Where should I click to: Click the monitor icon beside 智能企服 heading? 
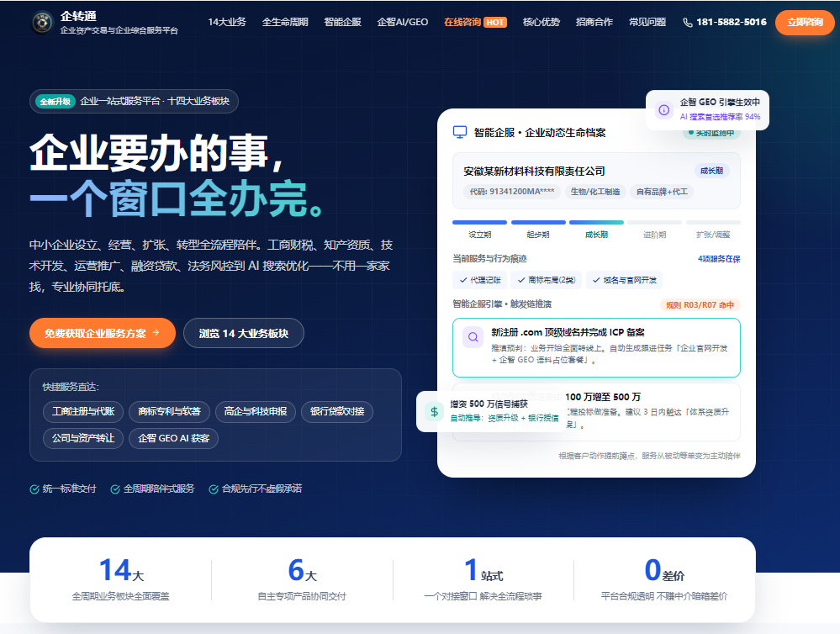point(460,132)
